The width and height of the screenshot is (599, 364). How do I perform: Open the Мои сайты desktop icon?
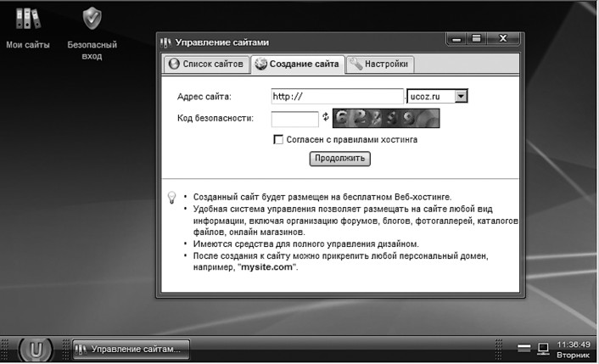coord(28,21)
